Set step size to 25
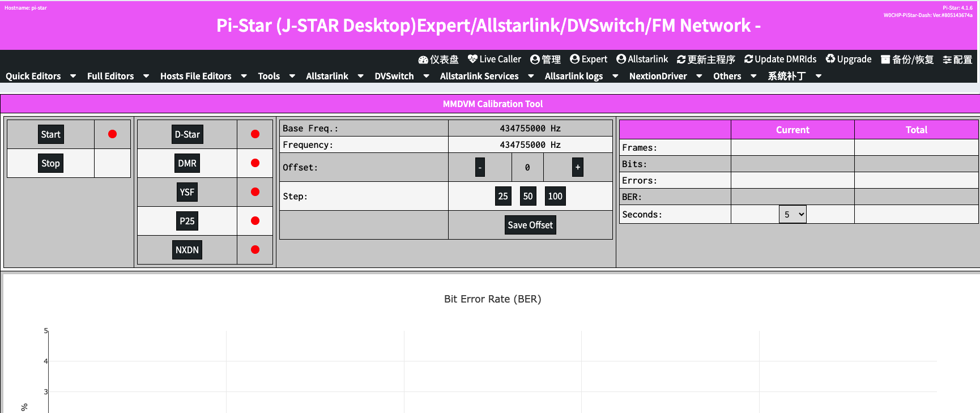 503,196
